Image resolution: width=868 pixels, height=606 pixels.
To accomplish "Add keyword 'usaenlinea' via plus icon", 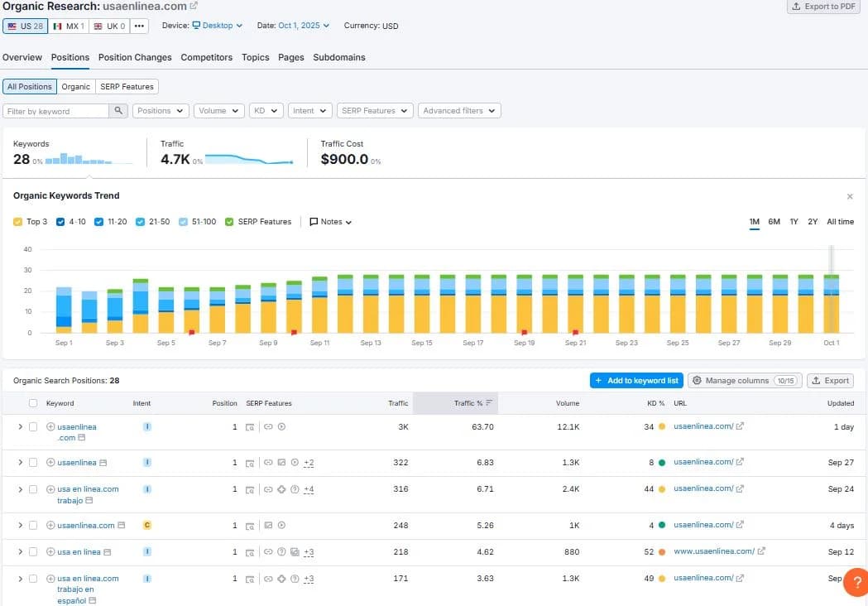I will click(50, 462).
